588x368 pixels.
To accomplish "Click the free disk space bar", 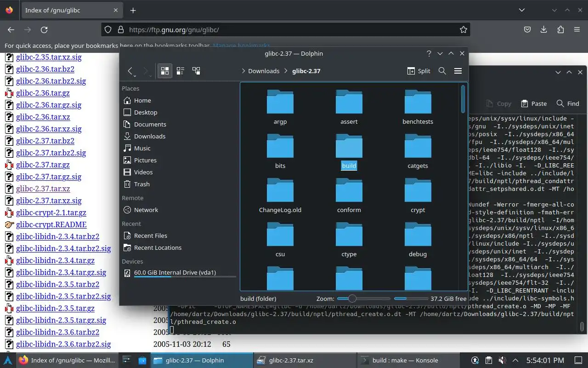I will click(x=411, y=299).
